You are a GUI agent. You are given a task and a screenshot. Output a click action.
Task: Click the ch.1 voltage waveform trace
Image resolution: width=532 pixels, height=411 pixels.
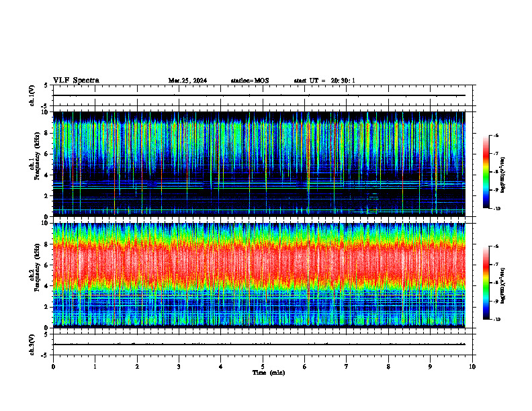(x=259, y=95)
